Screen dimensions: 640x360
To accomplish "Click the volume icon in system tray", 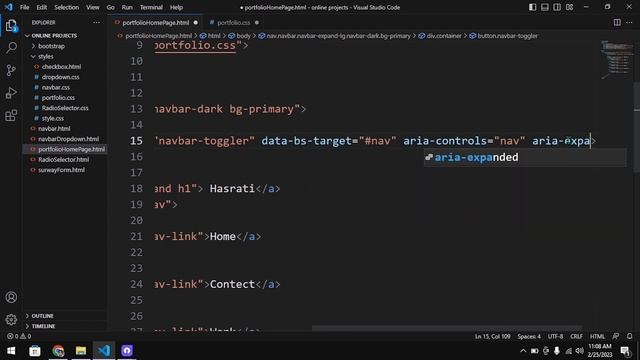I will (580, 351).
